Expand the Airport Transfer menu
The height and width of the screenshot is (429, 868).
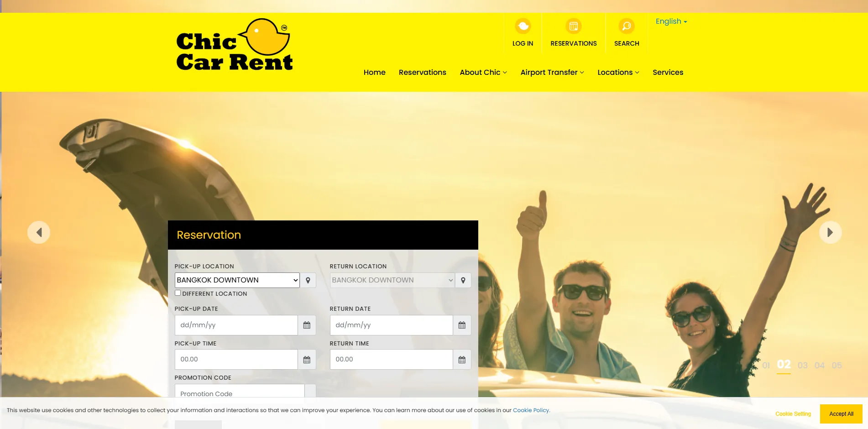[x=552, y=72]
